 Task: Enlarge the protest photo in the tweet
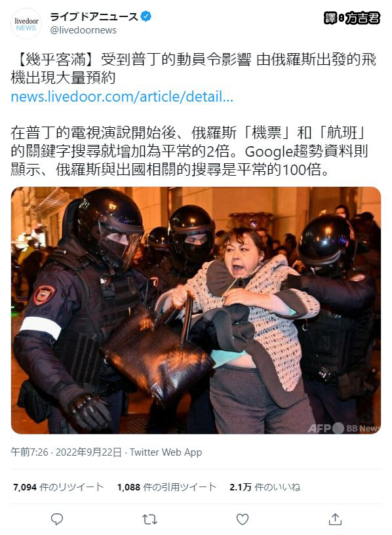196,311
